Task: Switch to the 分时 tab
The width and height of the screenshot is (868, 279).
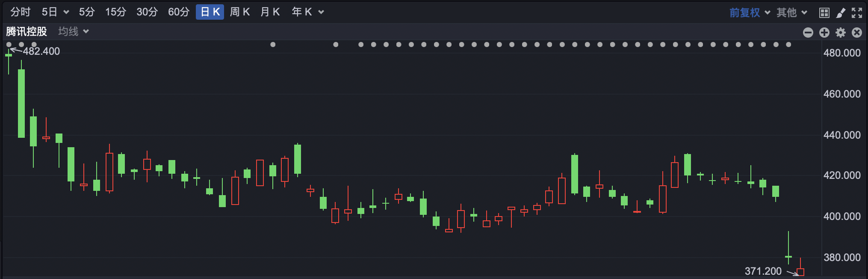Action: tap(20, 12)
